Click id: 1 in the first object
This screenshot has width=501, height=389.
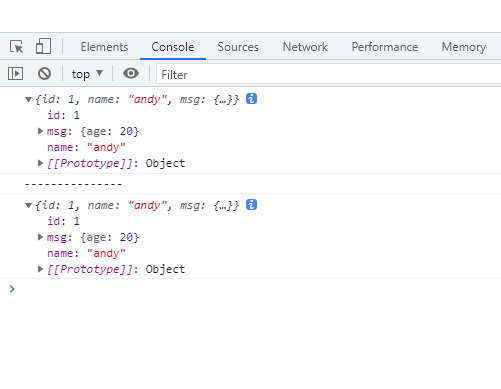[63, 115]
